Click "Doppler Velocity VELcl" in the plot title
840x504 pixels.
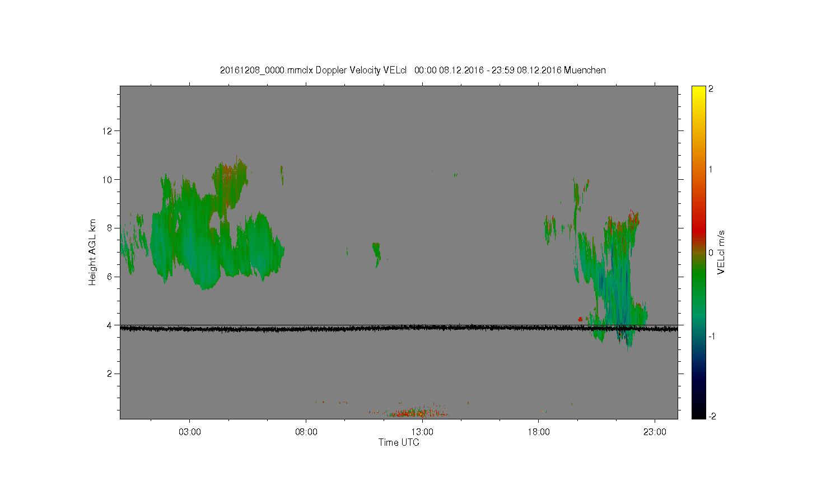point(361,71)
